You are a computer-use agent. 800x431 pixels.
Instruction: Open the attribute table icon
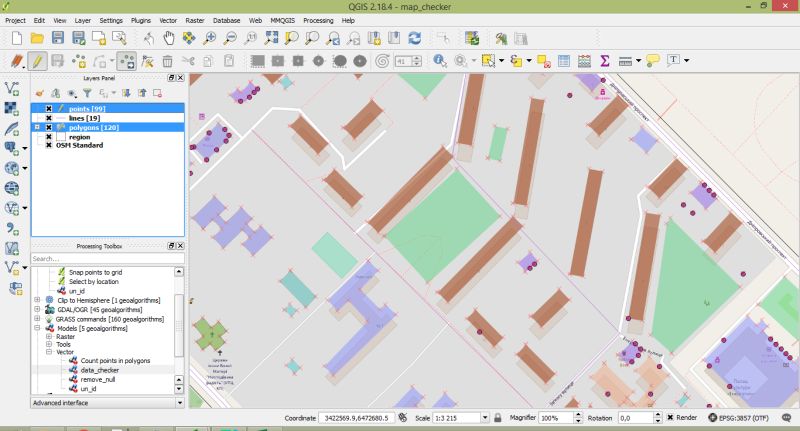564,61
